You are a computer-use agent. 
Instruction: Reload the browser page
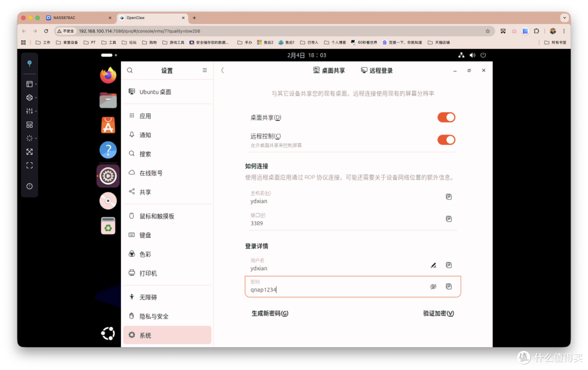pos(46,31)
